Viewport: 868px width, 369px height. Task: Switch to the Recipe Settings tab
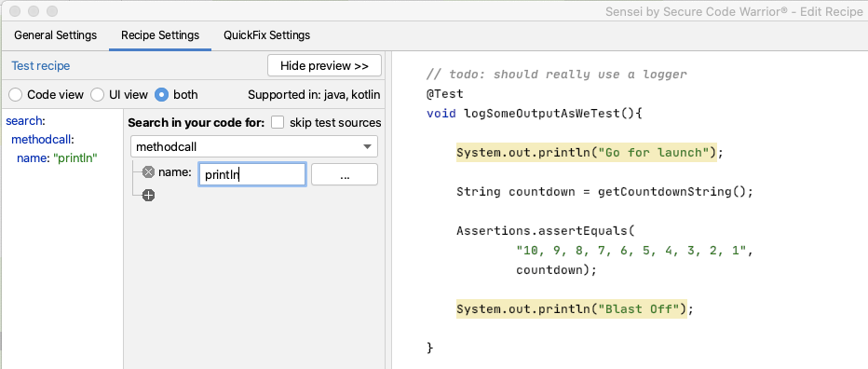coord(160,35)
